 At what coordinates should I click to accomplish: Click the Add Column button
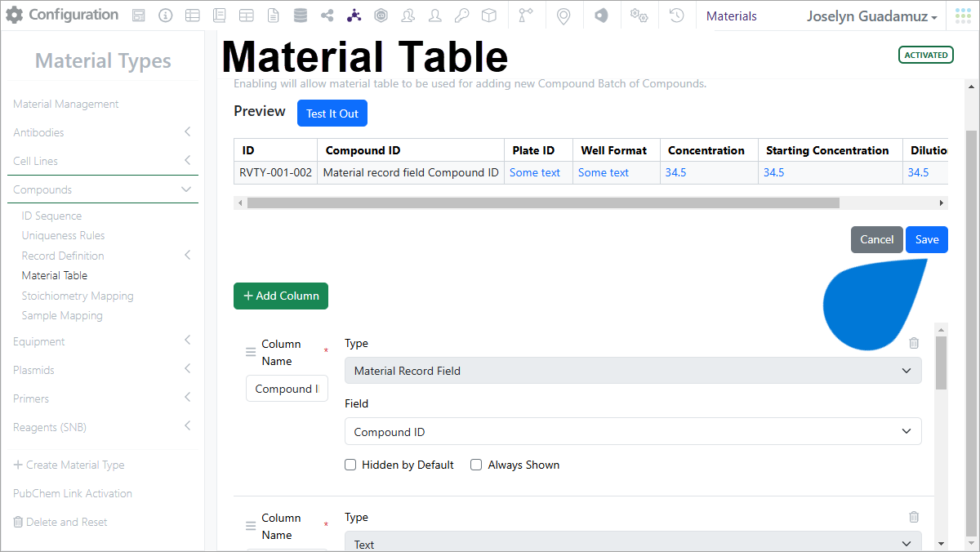(x=281, y=296)
